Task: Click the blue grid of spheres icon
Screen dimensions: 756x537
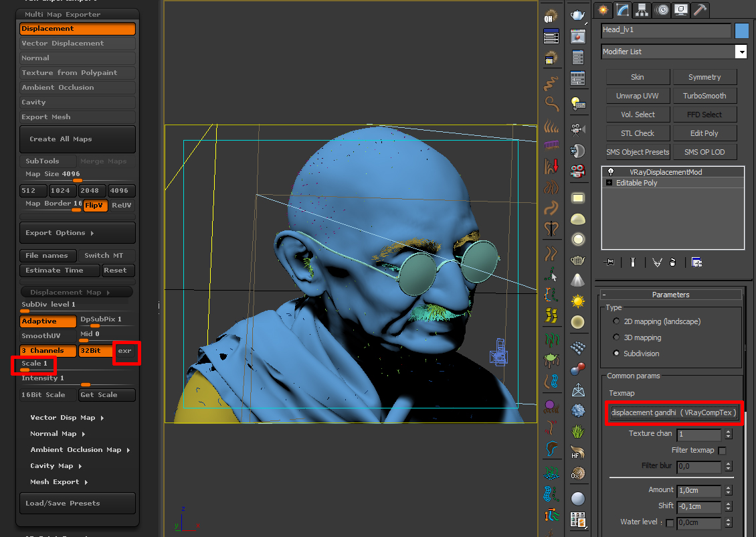Action: coord(577,348)
